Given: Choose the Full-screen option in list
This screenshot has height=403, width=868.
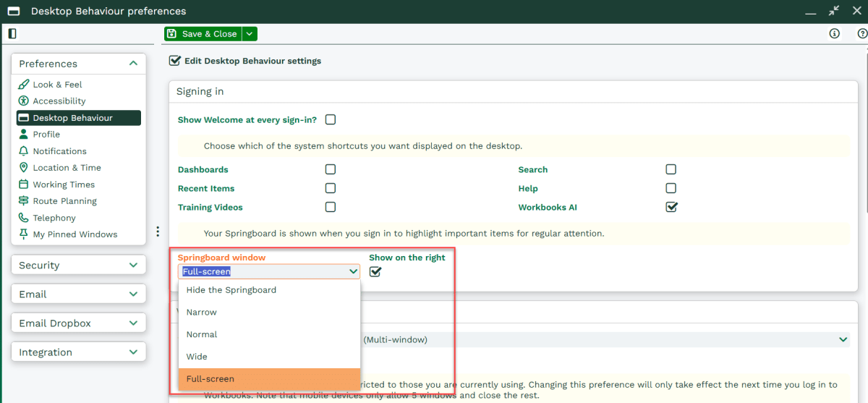Looking at the screenshot, I should tap(269, 379).
